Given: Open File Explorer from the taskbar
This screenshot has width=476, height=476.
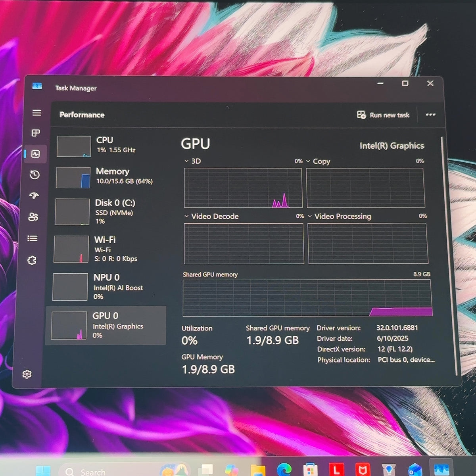Looking at the screenshot, I should pos(258,470).
